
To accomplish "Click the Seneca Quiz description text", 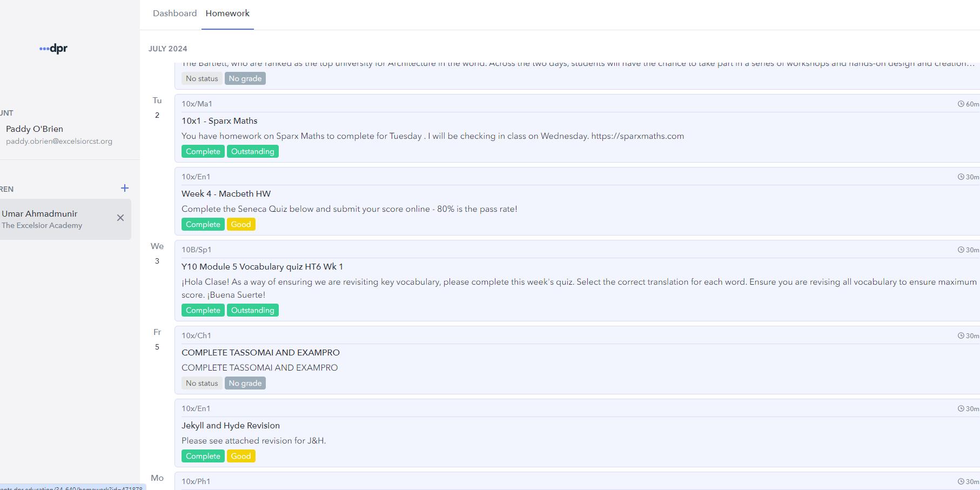I will pos(350,209).
